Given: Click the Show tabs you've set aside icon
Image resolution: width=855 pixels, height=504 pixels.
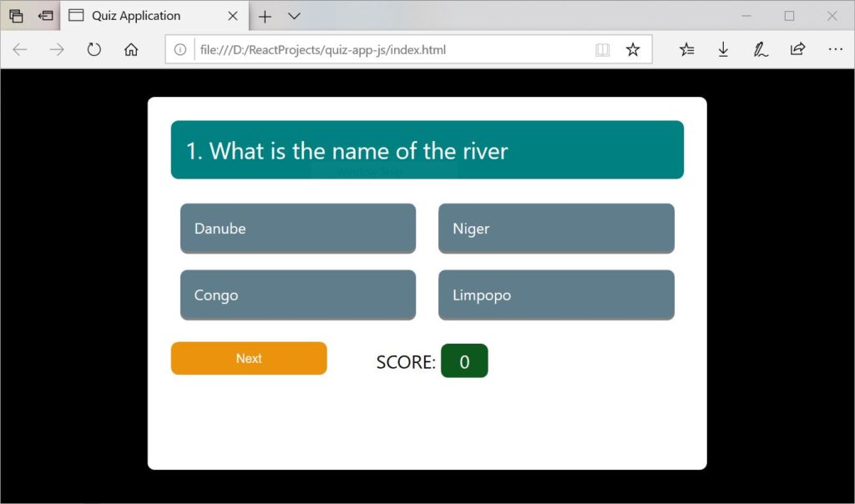Looking at the screenshot, I should click(x=46, y=15).
